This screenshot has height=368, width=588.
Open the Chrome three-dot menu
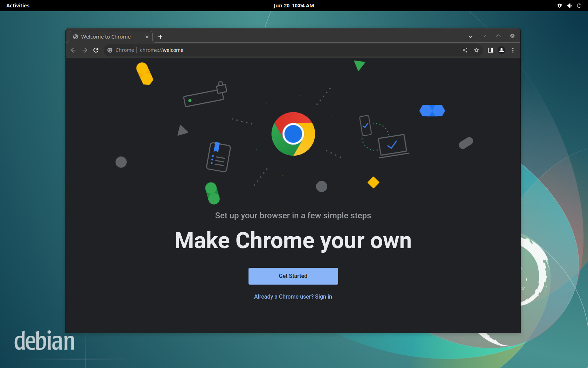click(513, 50)
